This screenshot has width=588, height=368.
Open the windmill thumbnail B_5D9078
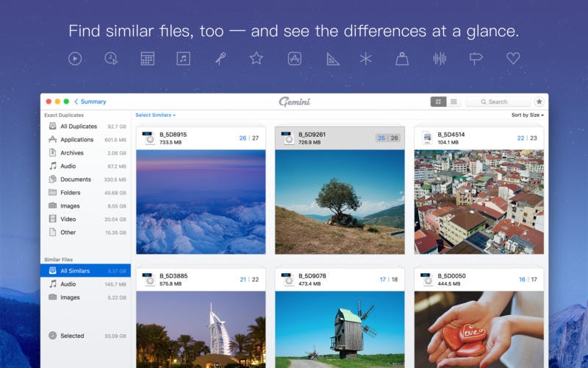pyautogui.click(x=340, y=330)
